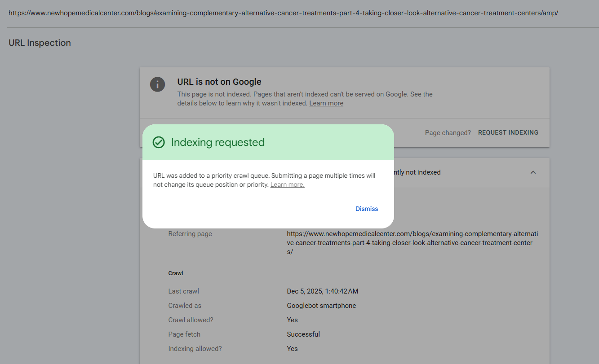Click the 'Googlebot smartphone' crawled-as value
The width and height of the screenshot is (599, 364).
(x=321, y=306)
